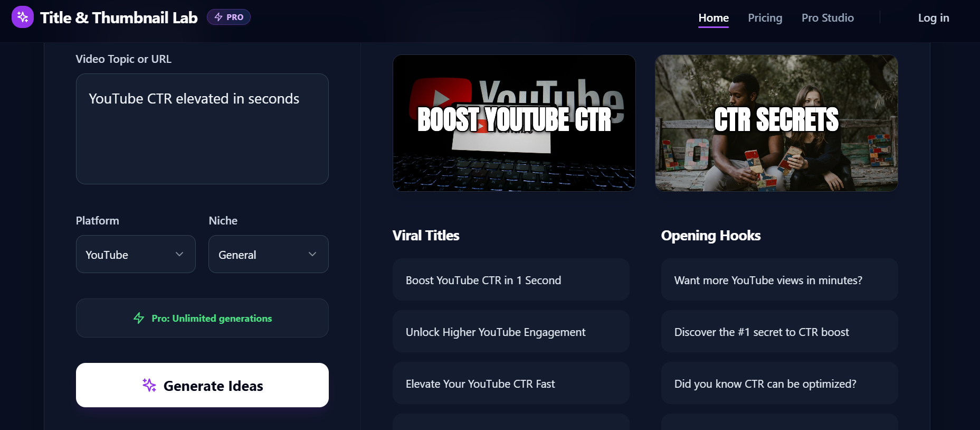980x430 pixels.
Task: Click the Title & Thumbnail Lab brand name
Action: (x=119, y=17)
